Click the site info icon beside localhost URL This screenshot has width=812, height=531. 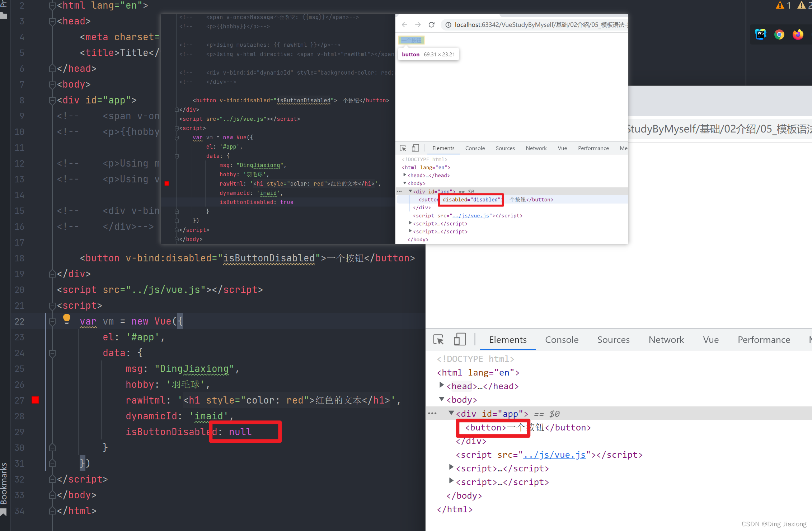448,25
